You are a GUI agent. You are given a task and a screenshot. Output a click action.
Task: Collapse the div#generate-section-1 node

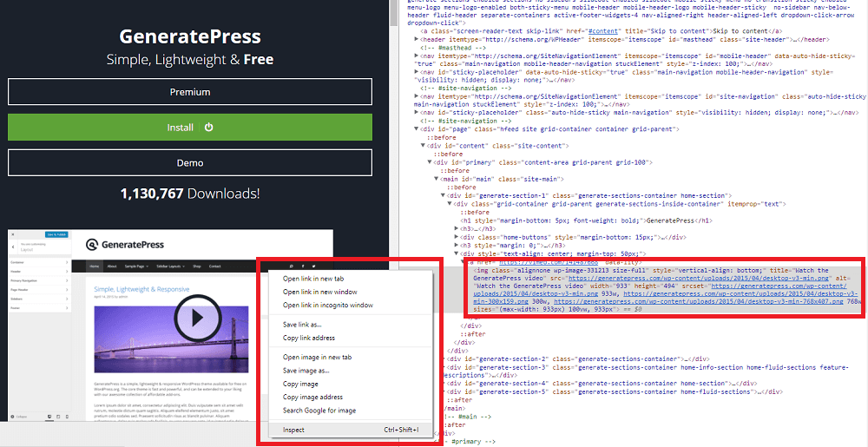[x=444, y=196]
